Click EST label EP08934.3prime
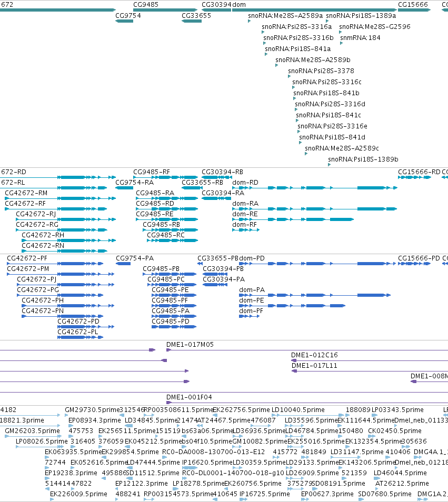This screenshot has height=502, width=448. pos(95,420)
